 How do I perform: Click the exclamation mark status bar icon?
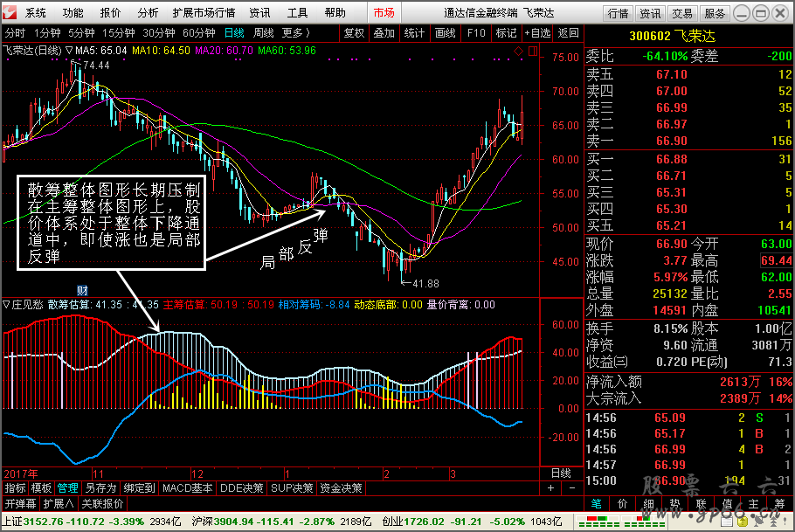tap(785, 522)
